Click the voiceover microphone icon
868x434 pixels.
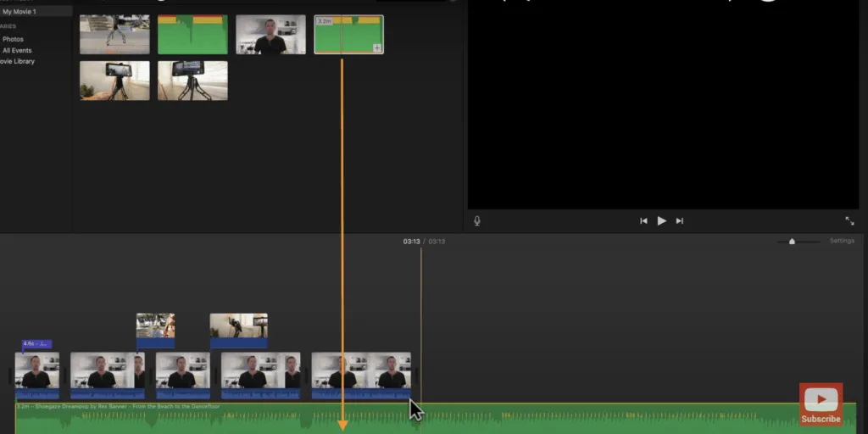[x=477, y=220]
